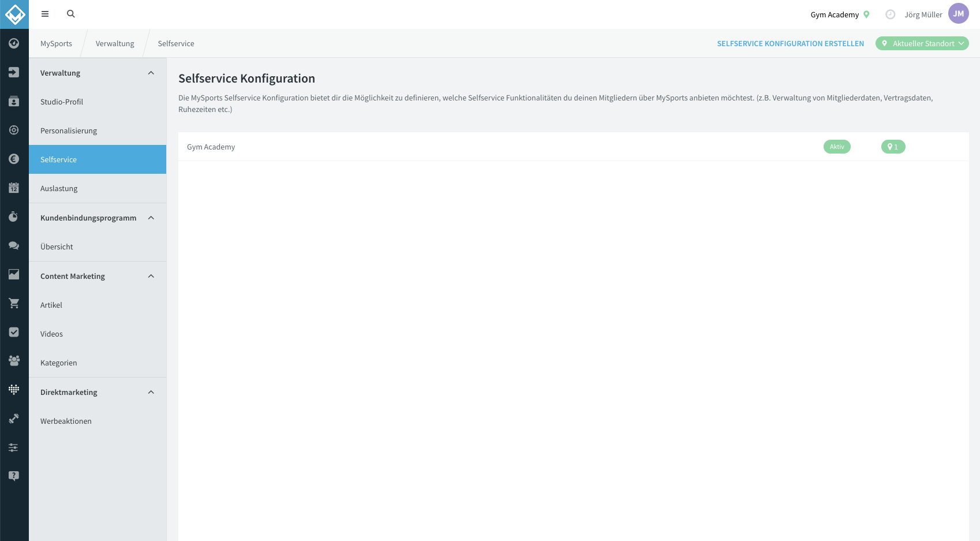This screenshot has height=541, width=980.
Task: Open Studio-Profil in the menu
Action: click(98, 102)
